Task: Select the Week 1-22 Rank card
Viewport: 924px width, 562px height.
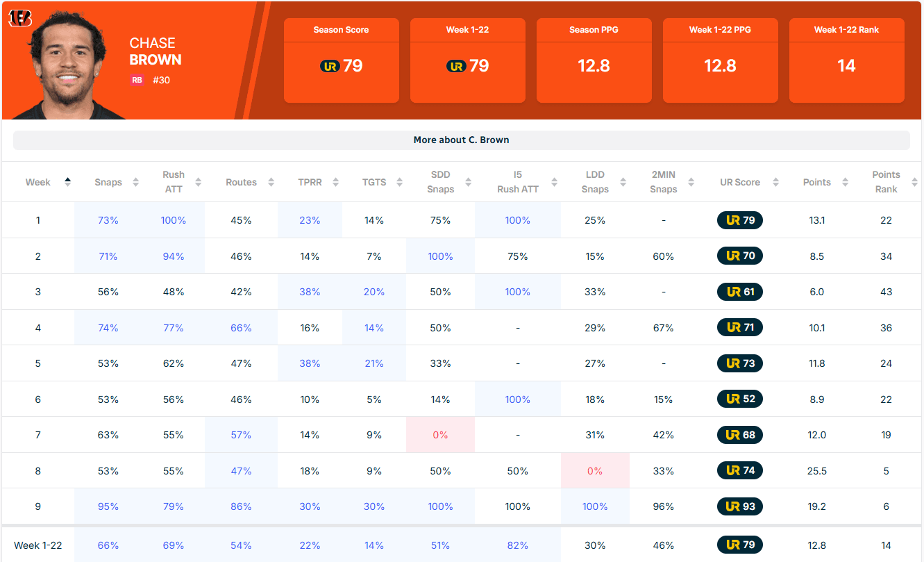Action: point(846,60)
